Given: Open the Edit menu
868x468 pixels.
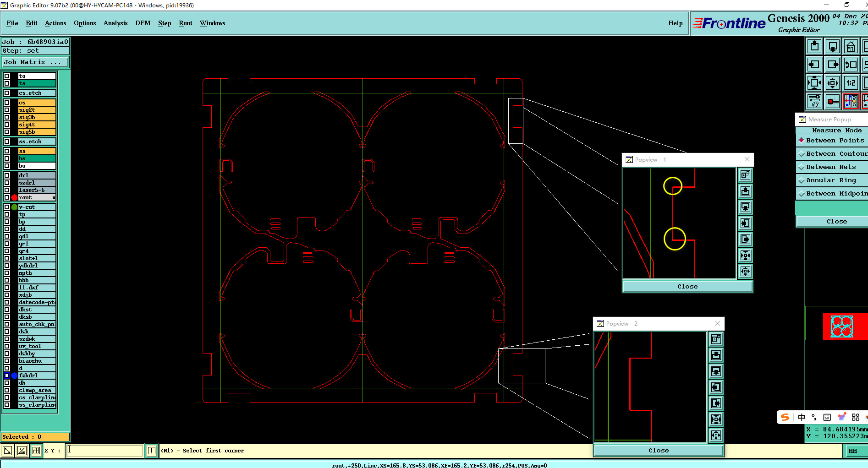Looking at the screenshot, I should pos(32,23).
